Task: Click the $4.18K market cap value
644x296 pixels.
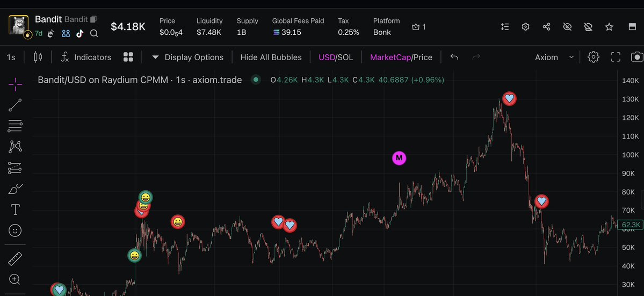Action: (128, 27)
